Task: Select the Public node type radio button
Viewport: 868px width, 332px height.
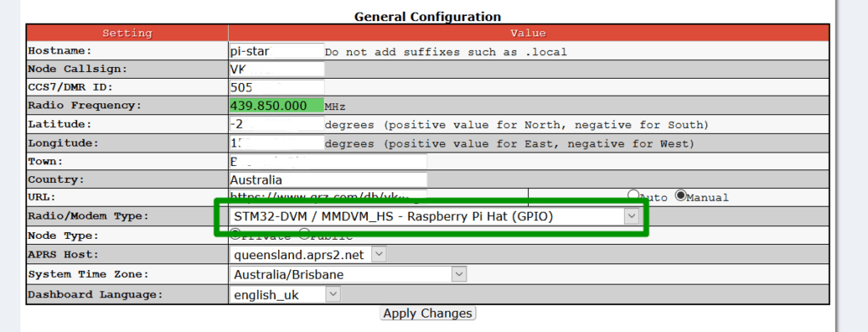Action: (304, 234)
